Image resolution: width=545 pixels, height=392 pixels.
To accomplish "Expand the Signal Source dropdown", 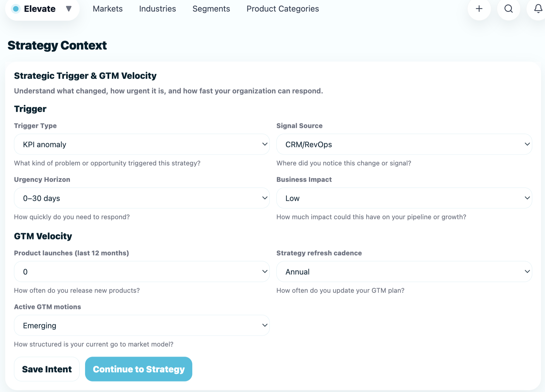I will (x=404, y=144).
